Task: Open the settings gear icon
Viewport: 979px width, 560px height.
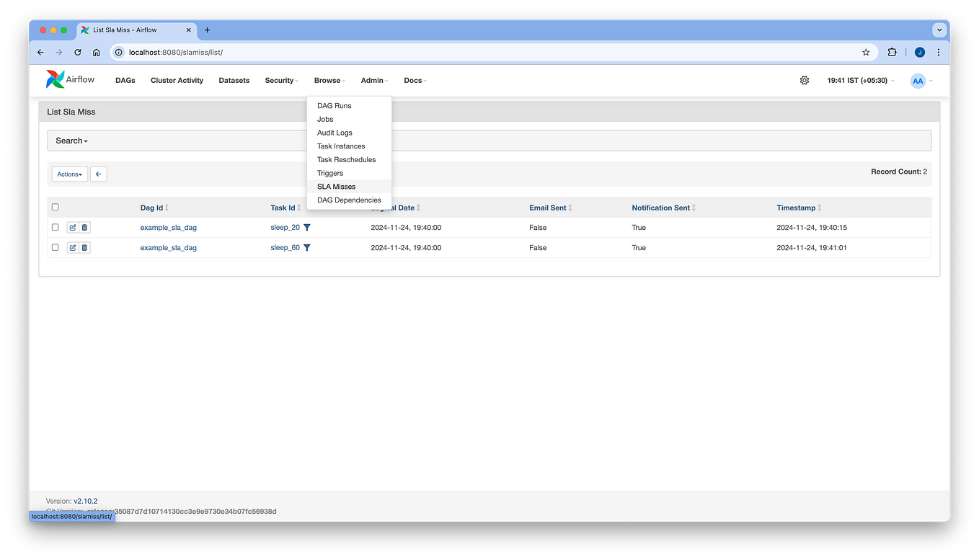Action: [805, 80]
